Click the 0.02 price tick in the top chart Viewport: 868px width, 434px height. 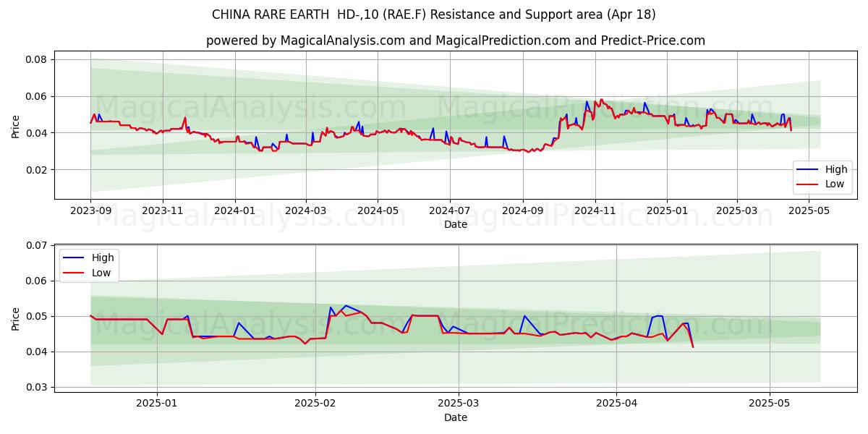[x=37, y=170]
